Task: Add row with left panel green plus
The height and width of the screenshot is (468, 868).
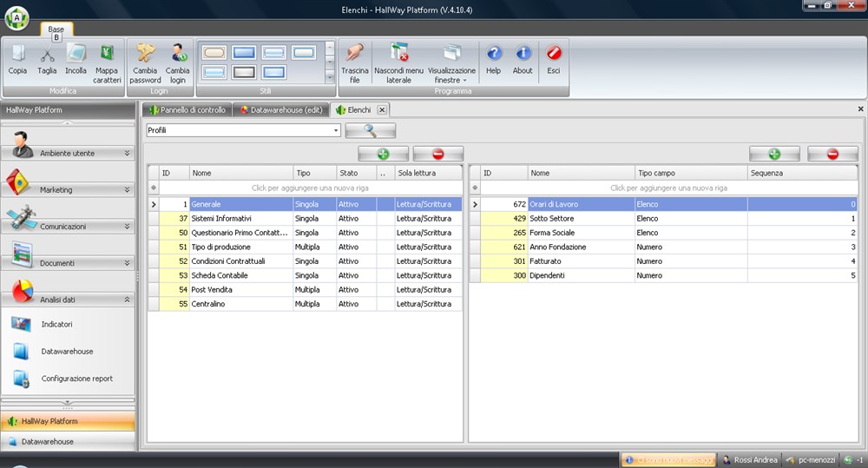Action: (383, 154)
